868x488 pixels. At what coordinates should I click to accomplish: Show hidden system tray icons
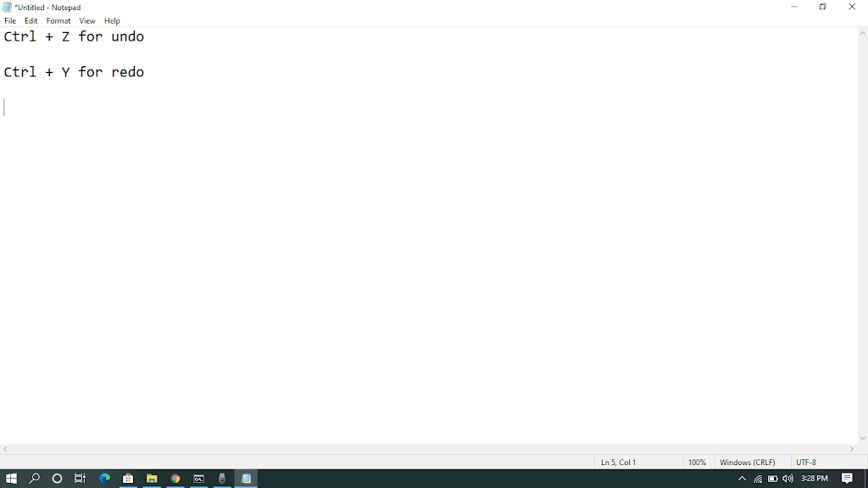[x=743, y=479]
